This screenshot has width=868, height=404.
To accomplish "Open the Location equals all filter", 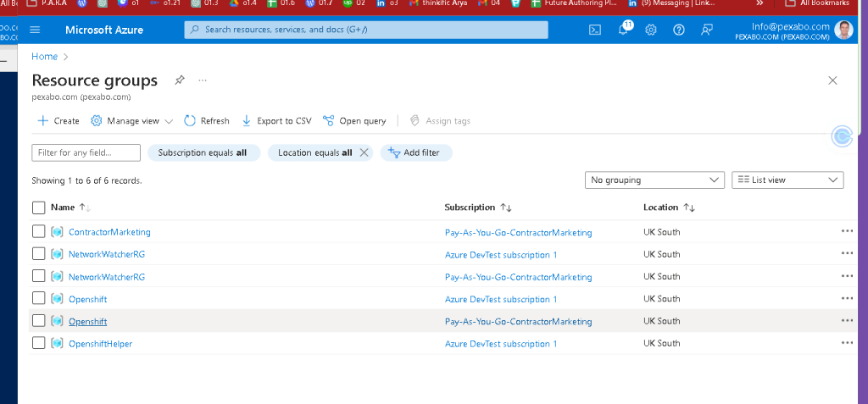I will [315, 152].
